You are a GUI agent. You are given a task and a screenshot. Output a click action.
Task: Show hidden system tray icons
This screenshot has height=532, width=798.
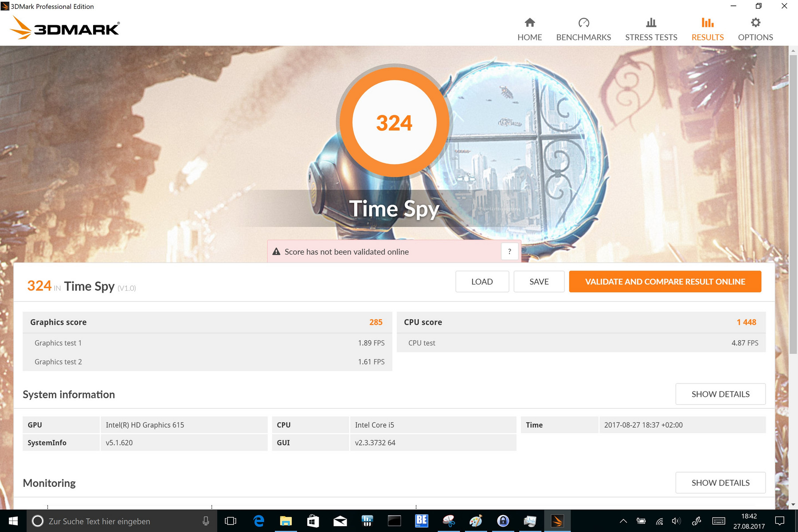[623, 521]
